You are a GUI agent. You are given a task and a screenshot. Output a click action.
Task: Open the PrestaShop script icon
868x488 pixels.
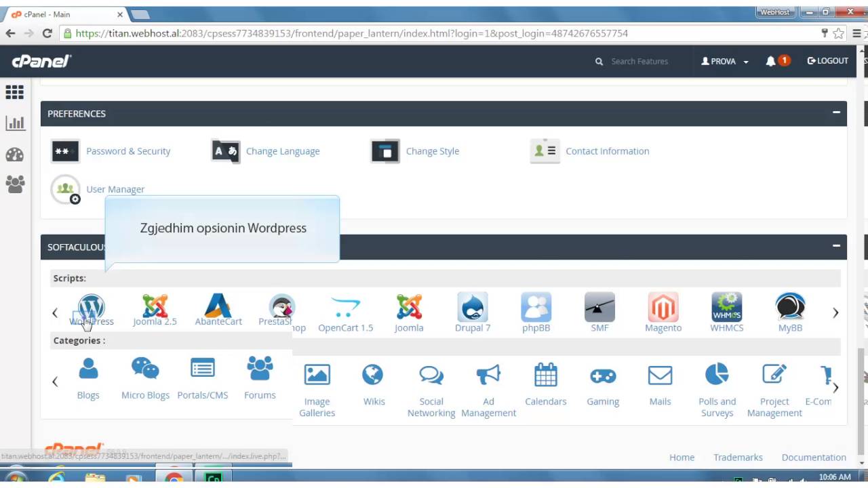pos(281,306)
